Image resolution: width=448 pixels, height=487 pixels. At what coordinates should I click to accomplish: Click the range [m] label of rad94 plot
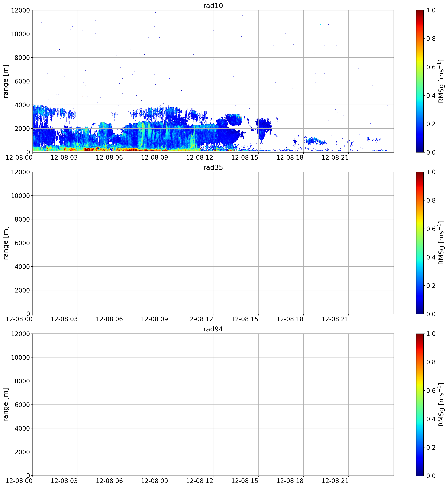click(x=6, y=404)
